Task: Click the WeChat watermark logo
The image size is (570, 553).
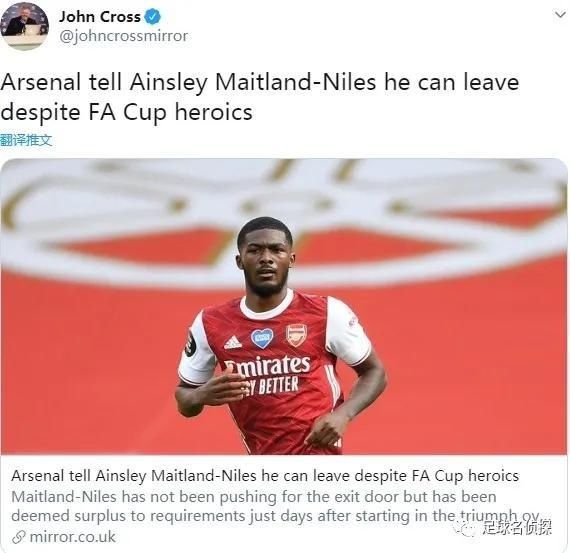Action: pyautogui.click(x=466, y=527)
